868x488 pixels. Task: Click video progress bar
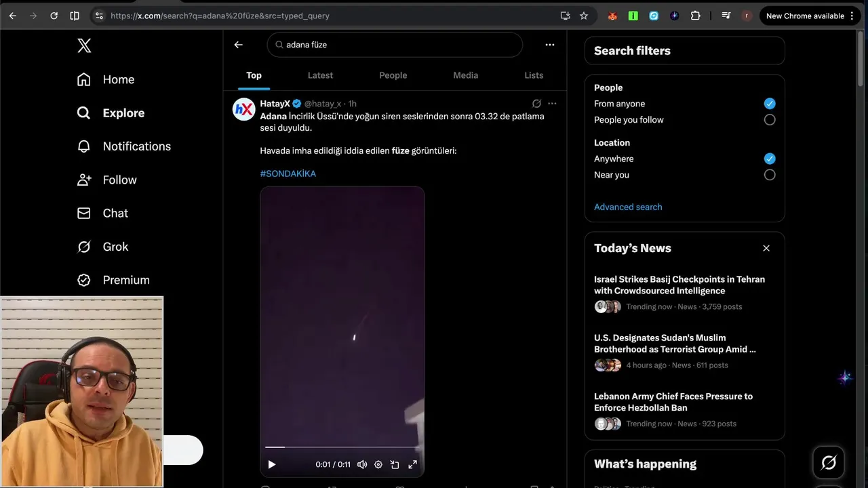click(342, 447)
